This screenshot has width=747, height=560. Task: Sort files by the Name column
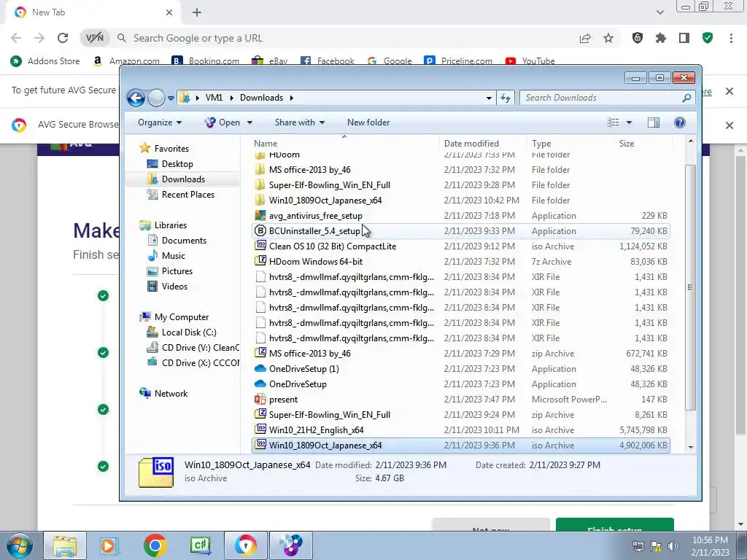344,144
